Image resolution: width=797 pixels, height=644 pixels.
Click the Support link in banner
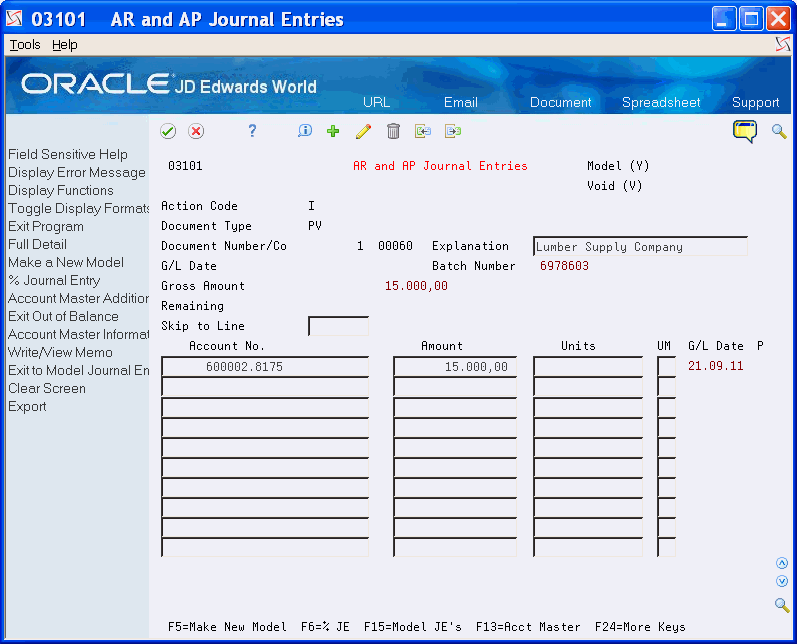tap(755, 102)
